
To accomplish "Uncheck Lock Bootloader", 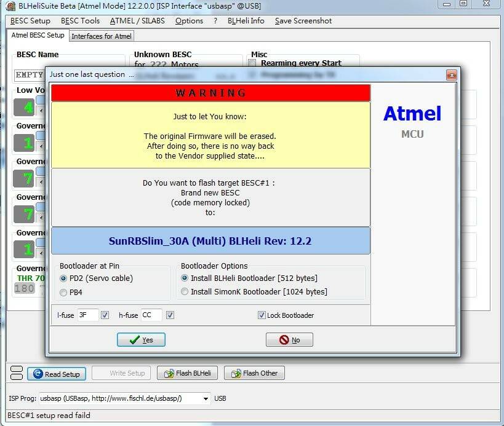I will point(262,315).
